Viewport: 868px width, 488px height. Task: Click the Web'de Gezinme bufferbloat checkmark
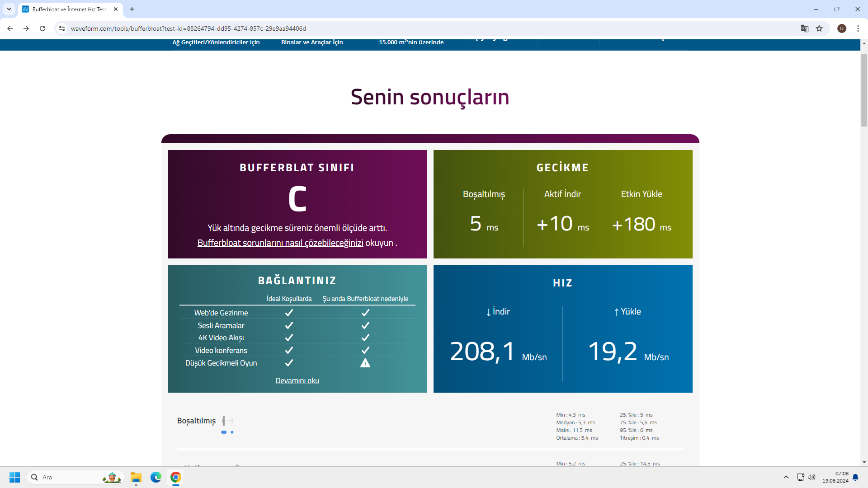click(365, 313)
